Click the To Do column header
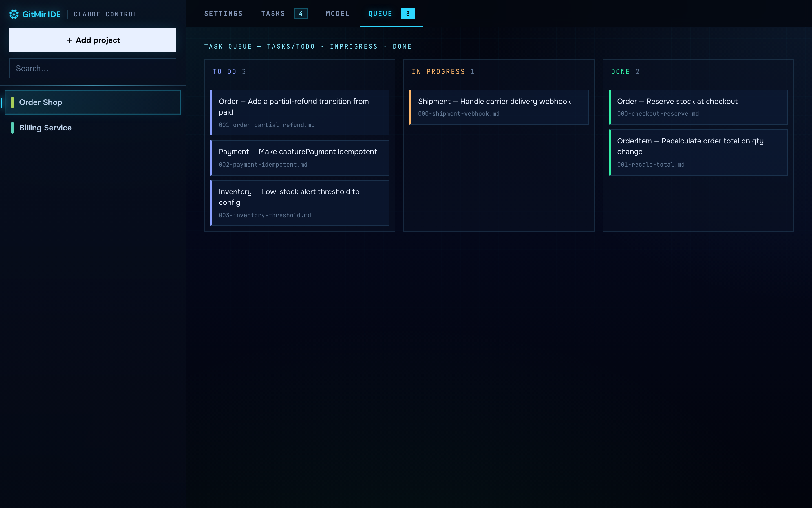 300,72
